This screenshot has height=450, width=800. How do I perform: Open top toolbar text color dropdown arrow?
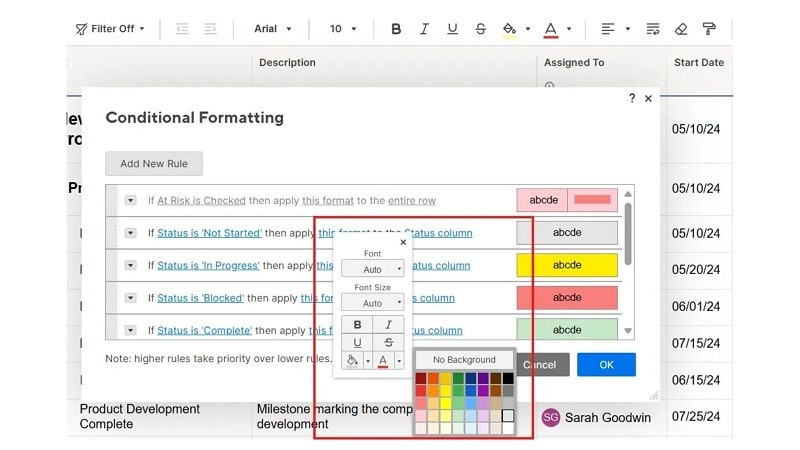tap(569, 29)
